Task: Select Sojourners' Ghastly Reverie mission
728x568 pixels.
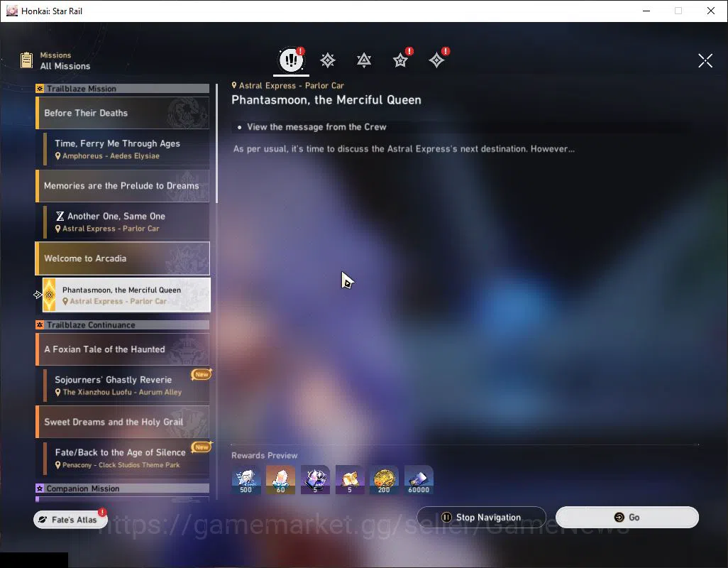Action: pos(126,386)
